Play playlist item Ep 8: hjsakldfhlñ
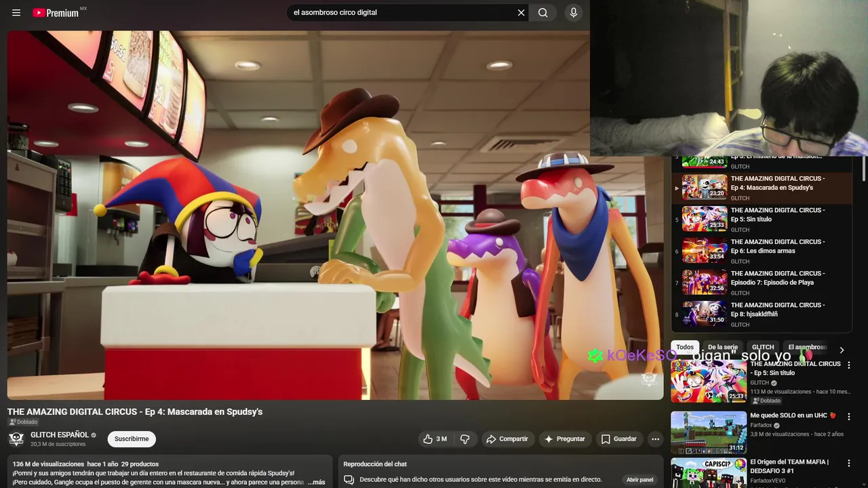Screen dimensions: 868x488 tap(762, 314)
